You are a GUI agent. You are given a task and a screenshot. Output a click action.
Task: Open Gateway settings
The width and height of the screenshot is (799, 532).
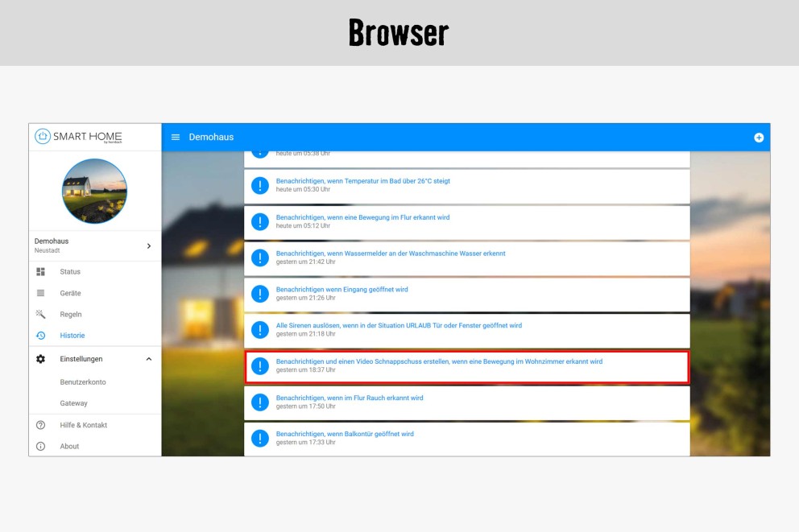pyautogui.click(x=73, y=403)
